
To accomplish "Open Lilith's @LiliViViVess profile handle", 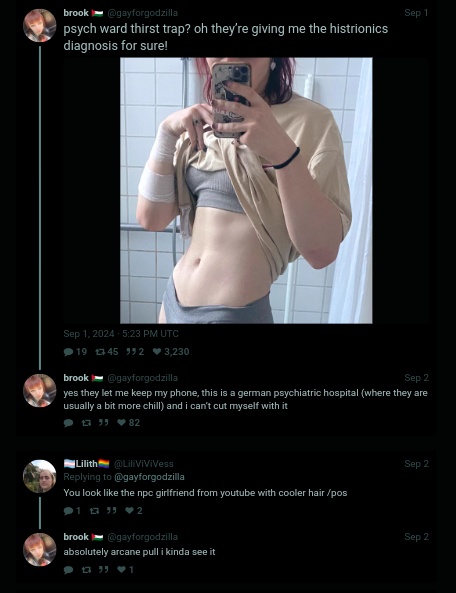I will click(x=144, y=464).
